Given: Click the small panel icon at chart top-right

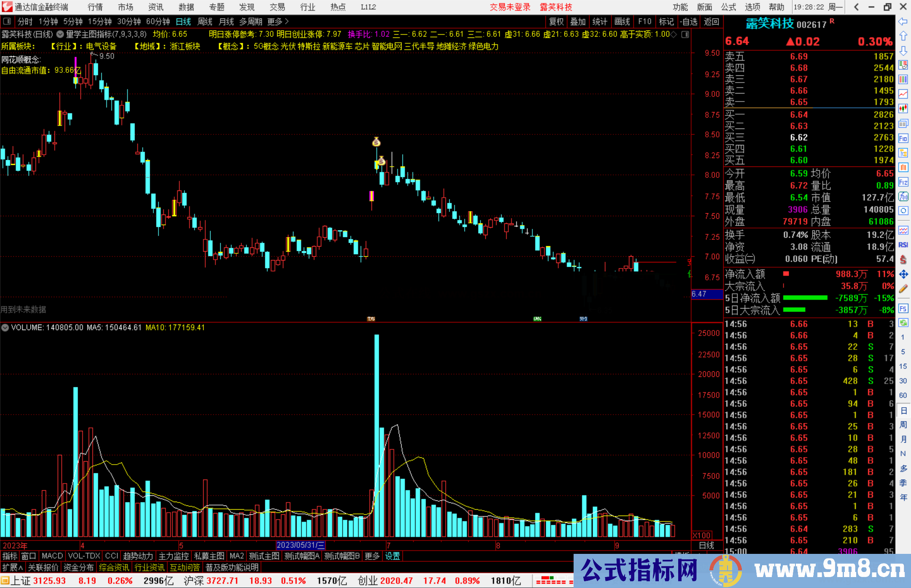Looking at the screenshot, I should 685,35.
